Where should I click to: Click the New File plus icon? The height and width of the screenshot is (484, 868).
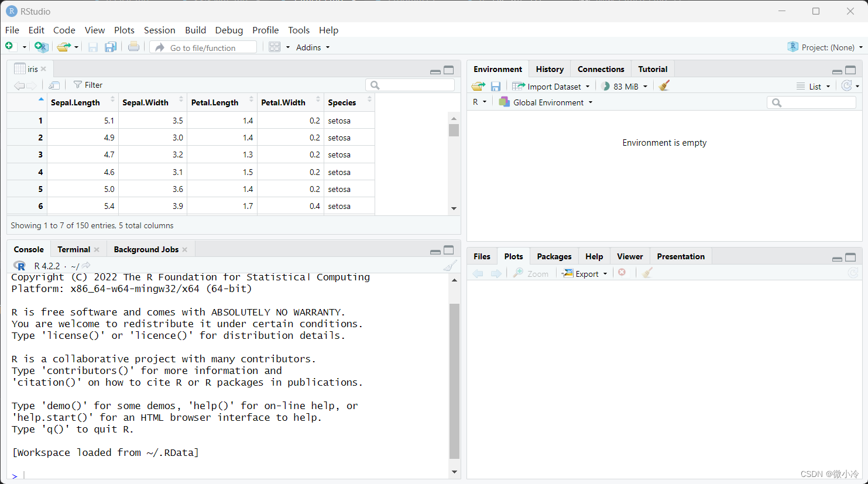[x=9, y=46]
